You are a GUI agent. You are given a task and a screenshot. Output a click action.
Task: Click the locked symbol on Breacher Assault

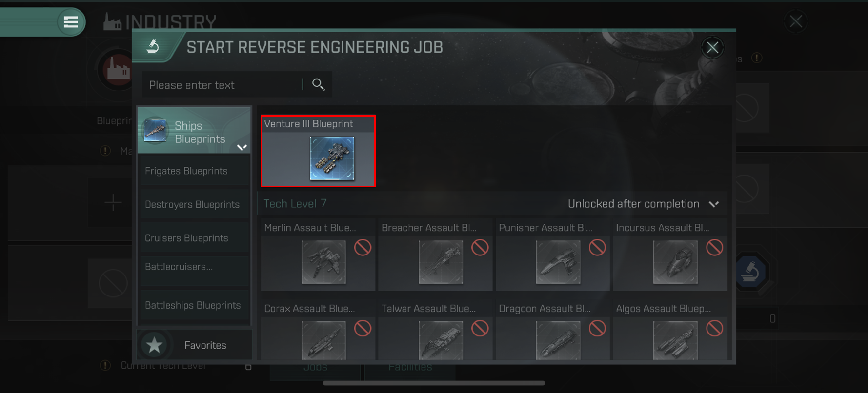[x=480, y=248]
